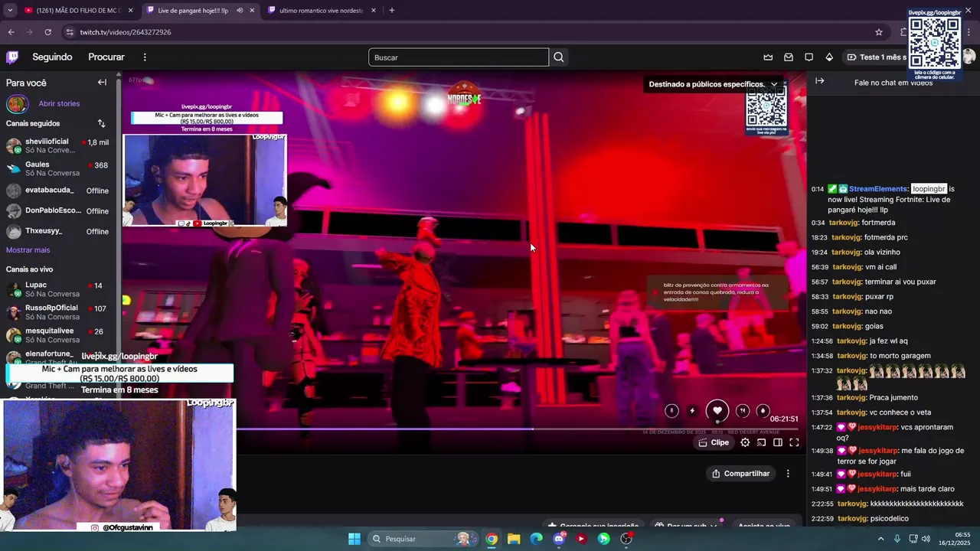Open evatabacuda_ offline channel
Image resolution: width=980 pixels, height=551 pixels.
pyautogui.click(x=60, y=191)
